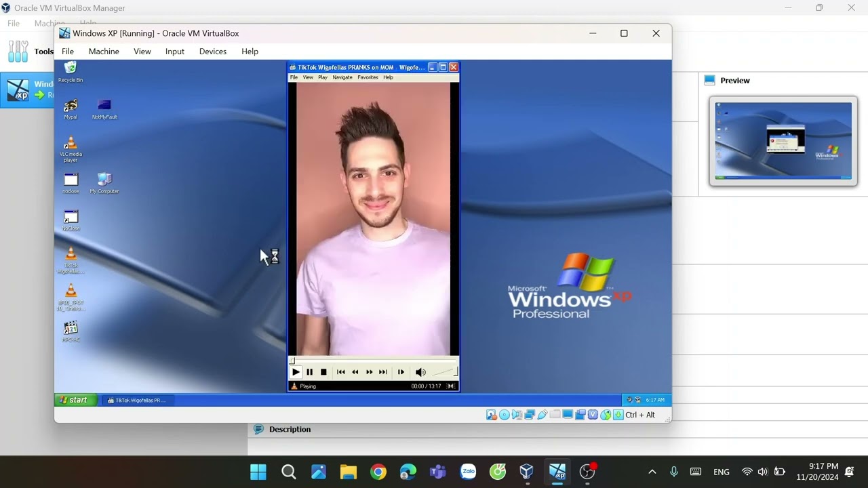The width and height of the screenshot is (868, 488).
Task: Select the My Computer desktop icon
Action: pyautogui.click(x=104, y=184)
